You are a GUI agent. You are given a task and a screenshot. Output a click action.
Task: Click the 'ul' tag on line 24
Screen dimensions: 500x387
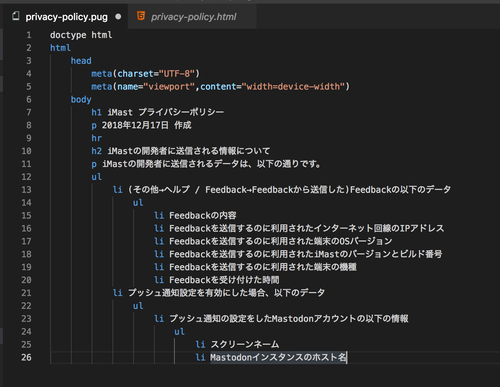[x=179, y=332]
